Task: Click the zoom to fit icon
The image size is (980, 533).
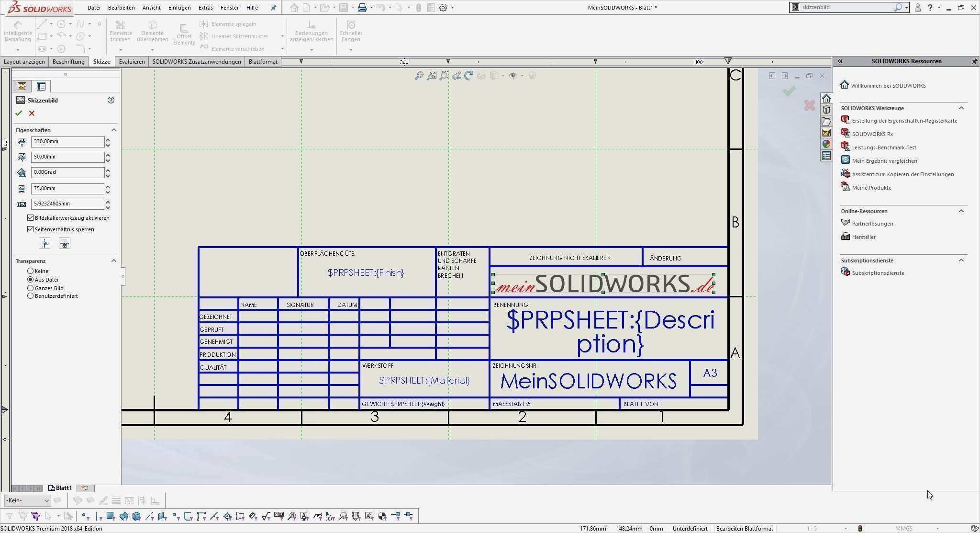Action: pos(419,76)
